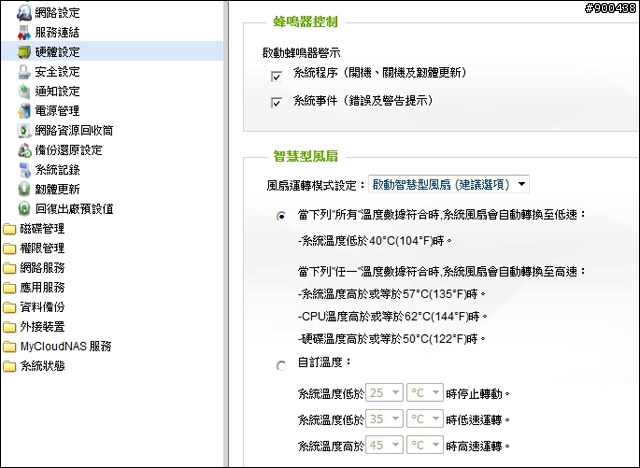Viewport: 640px width, 468px height.
Task: Click the 韌體更新 green update icon
Action: (24, 189)
